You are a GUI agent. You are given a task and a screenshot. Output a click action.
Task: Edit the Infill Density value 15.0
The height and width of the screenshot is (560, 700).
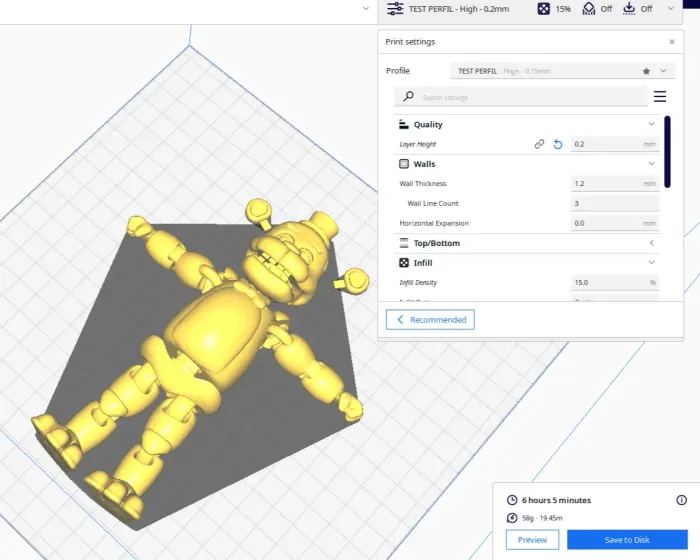(614, 282)
